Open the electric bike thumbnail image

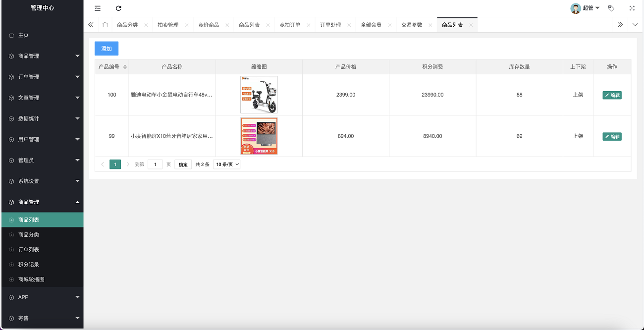259,95
